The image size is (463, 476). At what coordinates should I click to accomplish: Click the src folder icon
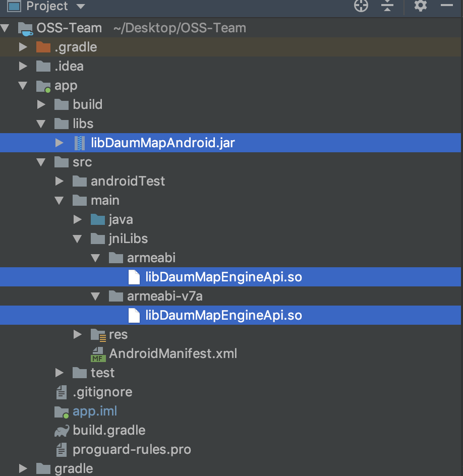(x=62, y=162)
